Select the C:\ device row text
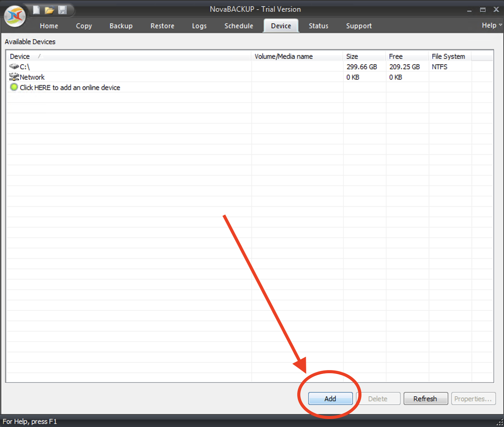Screen dimensions: 504x427 tap(25, 67)
